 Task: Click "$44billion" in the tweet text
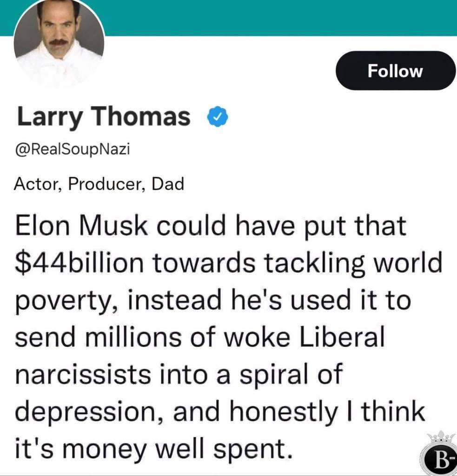[x=80, y=264]
